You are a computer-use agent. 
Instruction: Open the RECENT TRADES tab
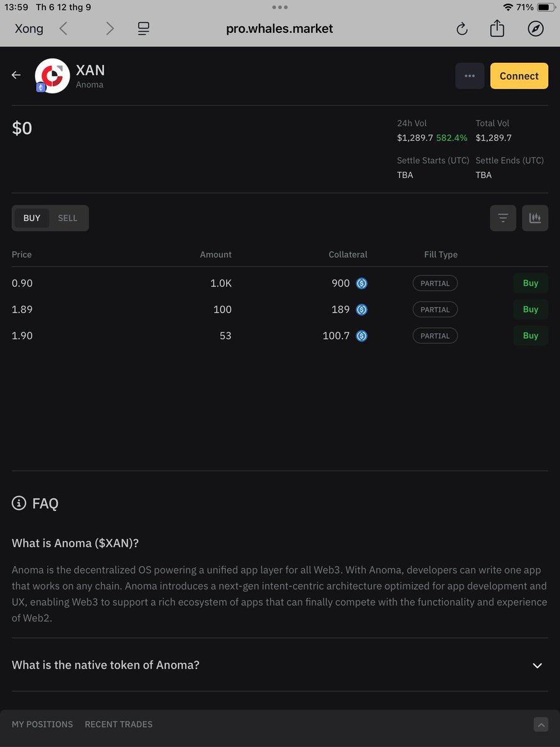(x=118, y=724)
